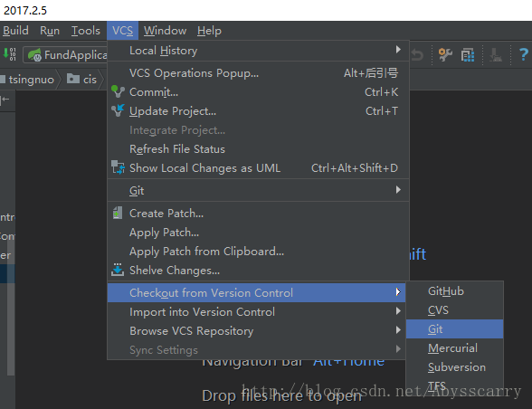
Task: Open the Window menu
Action: coord(165,31)
